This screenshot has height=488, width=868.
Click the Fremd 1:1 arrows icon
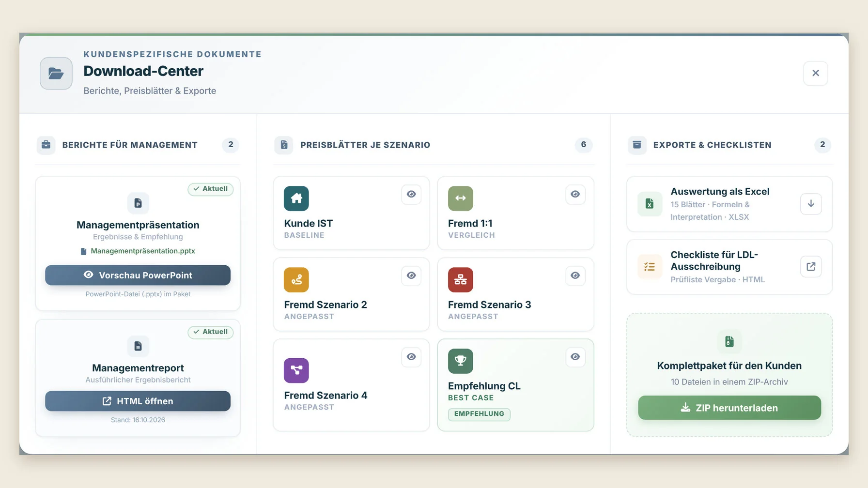[461, 198]
